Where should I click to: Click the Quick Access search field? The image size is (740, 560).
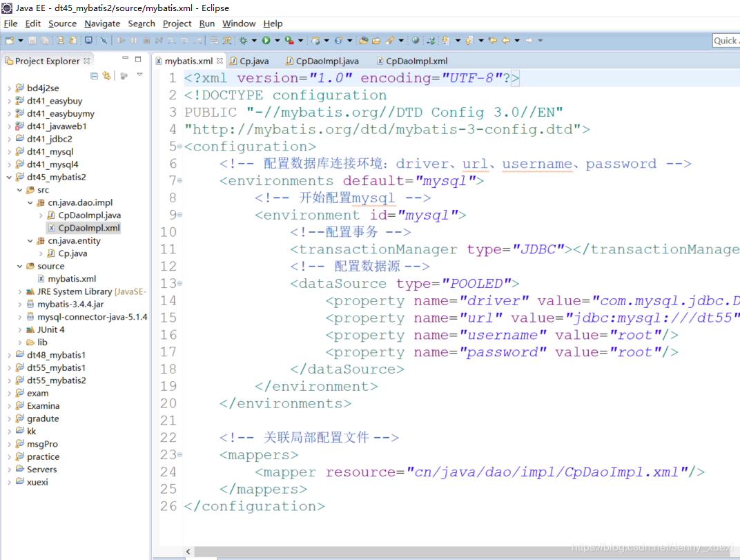tap(726, 41)
